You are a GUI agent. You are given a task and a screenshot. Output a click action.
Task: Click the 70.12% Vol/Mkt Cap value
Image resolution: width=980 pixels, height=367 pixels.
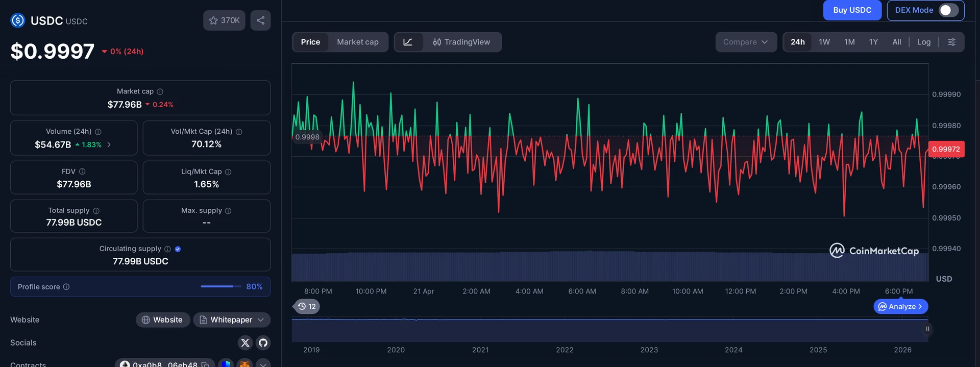coord(207,144)
